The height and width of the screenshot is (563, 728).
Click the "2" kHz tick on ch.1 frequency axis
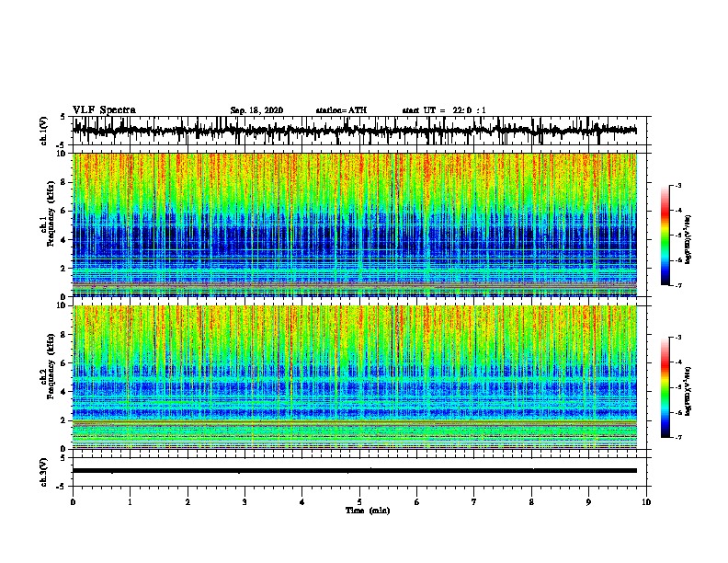click(x=64, y=268)
